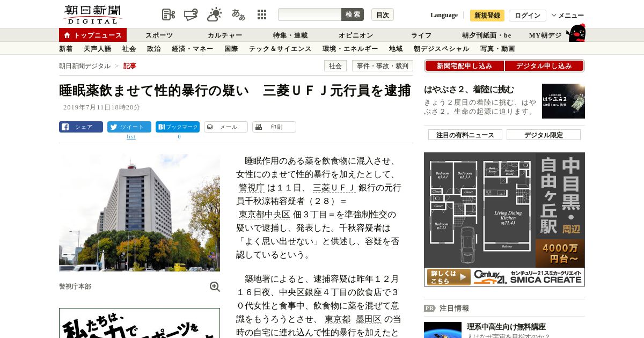
Task: Zoom the police headquarters photo magnifier
Action: 215,286
